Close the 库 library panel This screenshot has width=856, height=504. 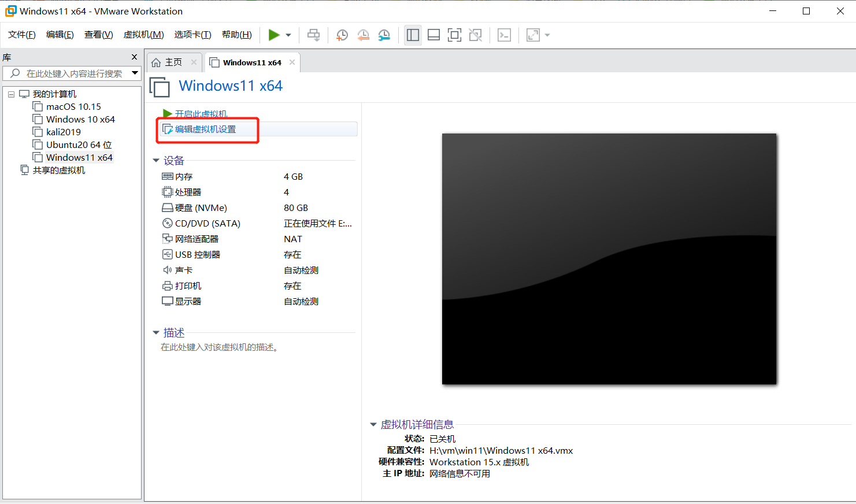tap(135, 57)
